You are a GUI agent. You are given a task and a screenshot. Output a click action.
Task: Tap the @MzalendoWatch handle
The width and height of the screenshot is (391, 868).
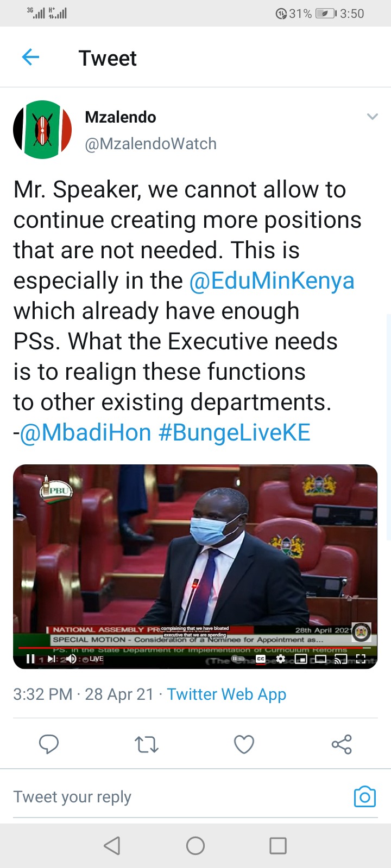(151, 144)
